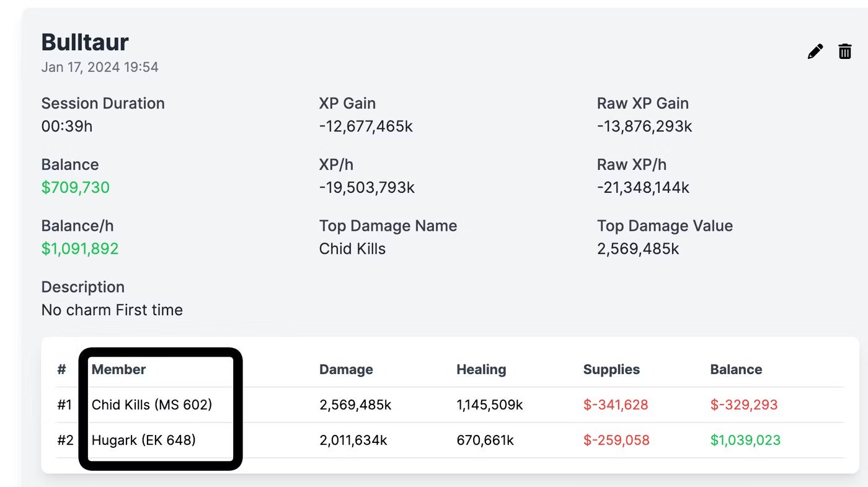
Task: Click the $709,730 balance value
Action: [x=76, y=187]
